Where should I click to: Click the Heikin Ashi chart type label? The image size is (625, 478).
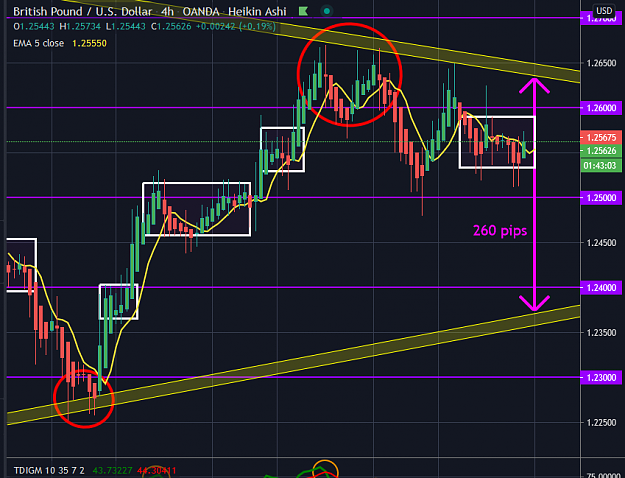[257, 12]
